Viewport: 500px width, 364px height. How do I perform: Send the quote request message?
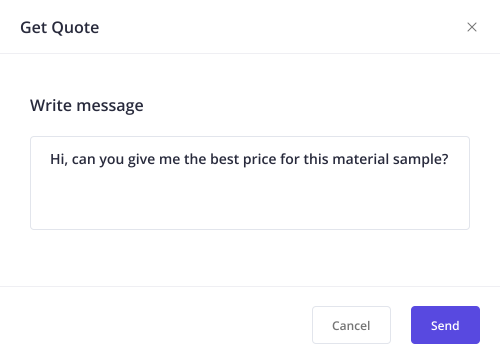coord(445,325)
